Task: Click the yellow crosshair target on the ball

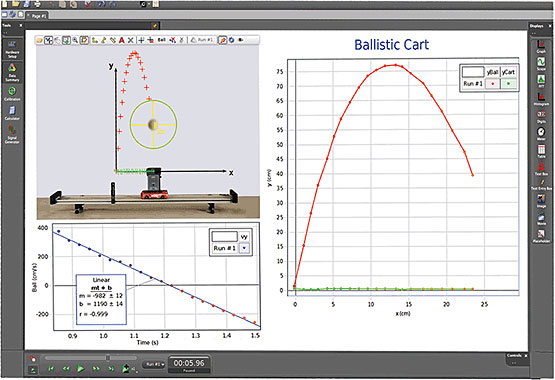Action: pos(153,125)
